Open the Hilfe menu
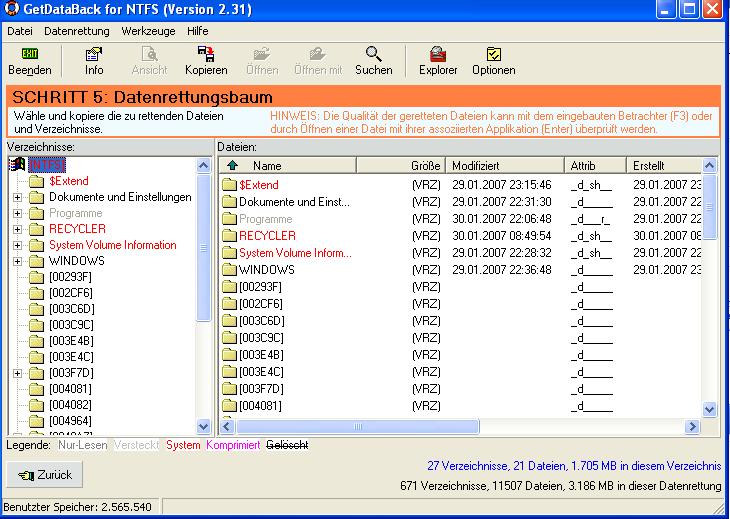Viewport: 730px width, 519px height. pyautogui.click(x=197, y=31)
